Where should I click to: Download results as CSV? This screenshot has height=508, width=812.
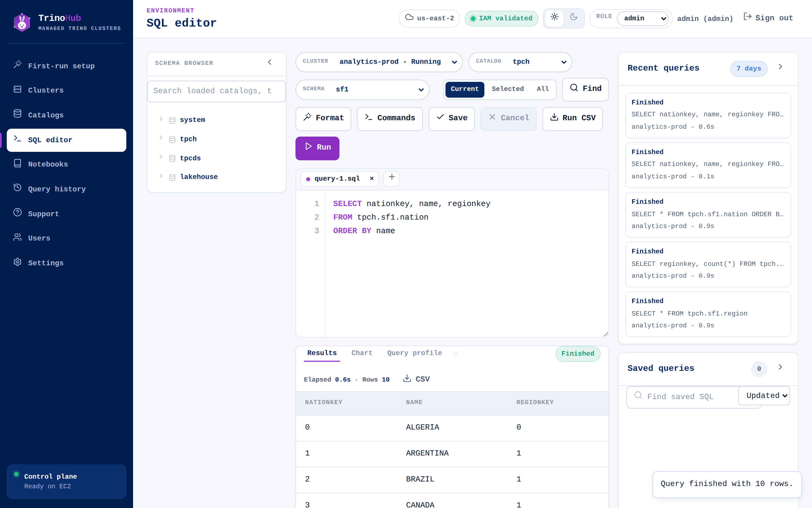click(416, 379)
